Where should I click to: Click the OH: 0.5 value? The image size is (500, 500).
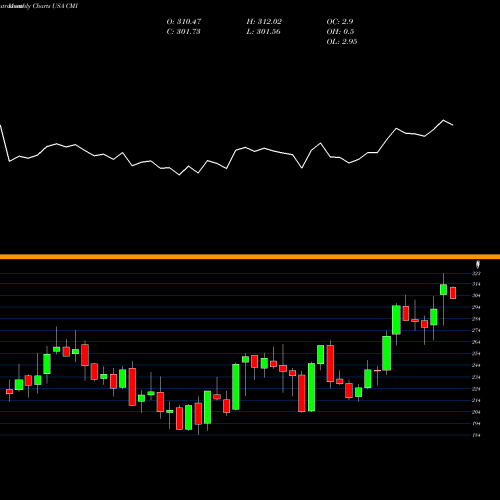point(340,32)
